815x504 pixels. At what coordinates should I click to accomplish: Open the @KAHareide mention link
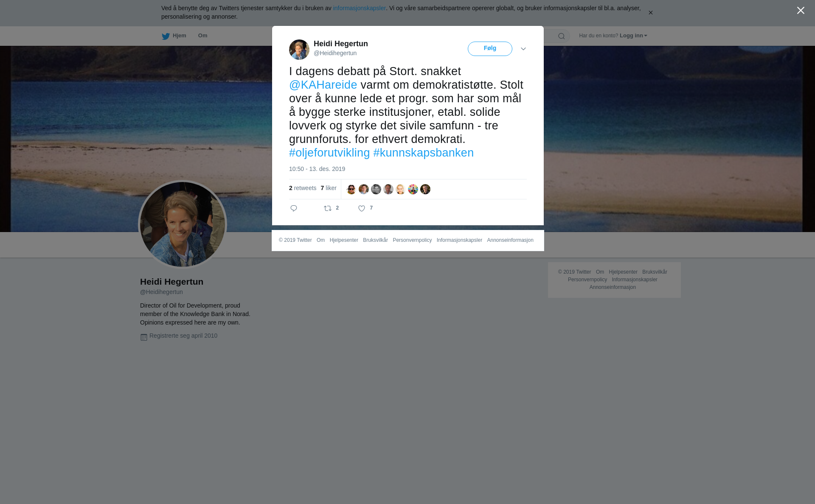[x=323, y=85]
